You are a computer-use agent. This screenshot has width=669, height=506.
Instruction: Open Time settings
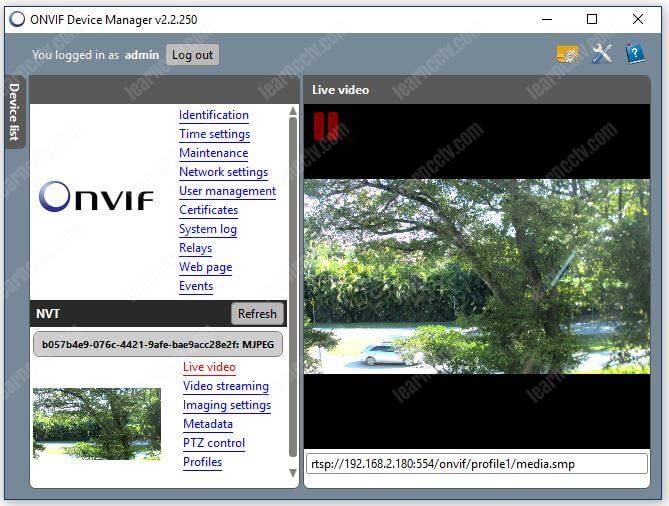click(x=215, y=134)
